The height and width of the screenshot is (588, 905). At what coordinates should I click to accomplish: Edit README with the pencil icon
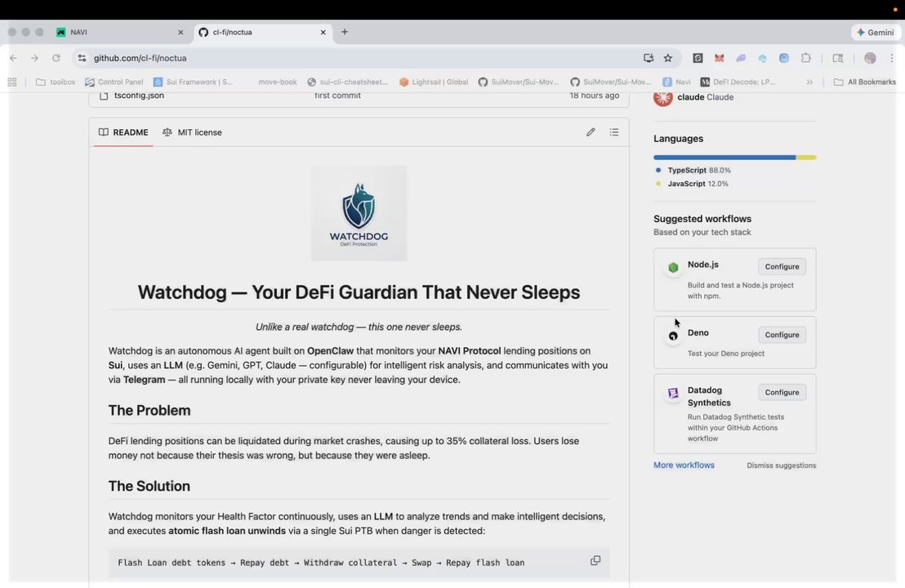click(x=591, y=132)
